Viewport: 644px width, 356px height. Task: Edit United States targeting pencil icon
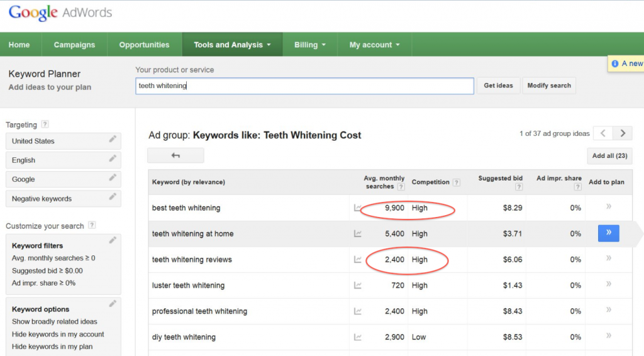tap(113, 139)
